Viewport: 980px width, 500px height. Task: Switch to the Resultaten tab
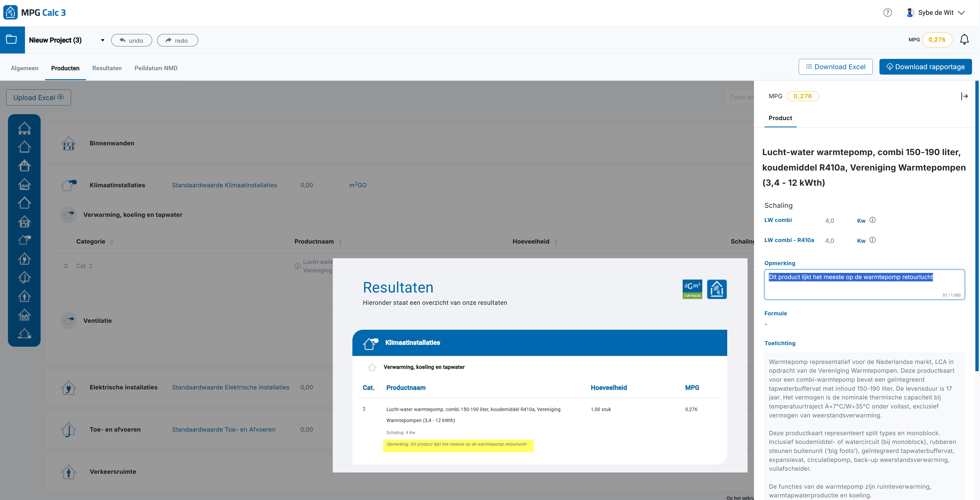(x=107, y=68)
